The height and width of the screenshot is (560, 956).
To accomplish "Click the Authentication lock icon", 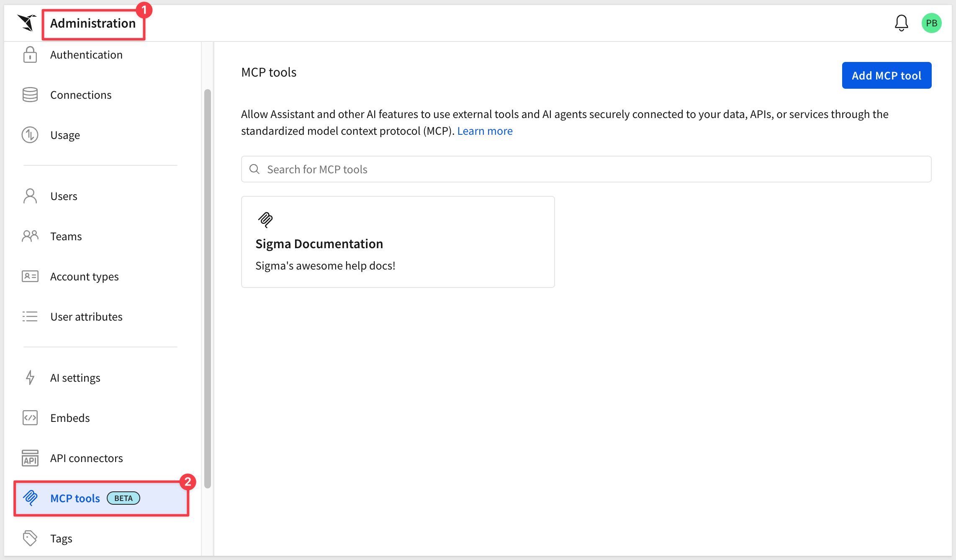I will (30, 55).
